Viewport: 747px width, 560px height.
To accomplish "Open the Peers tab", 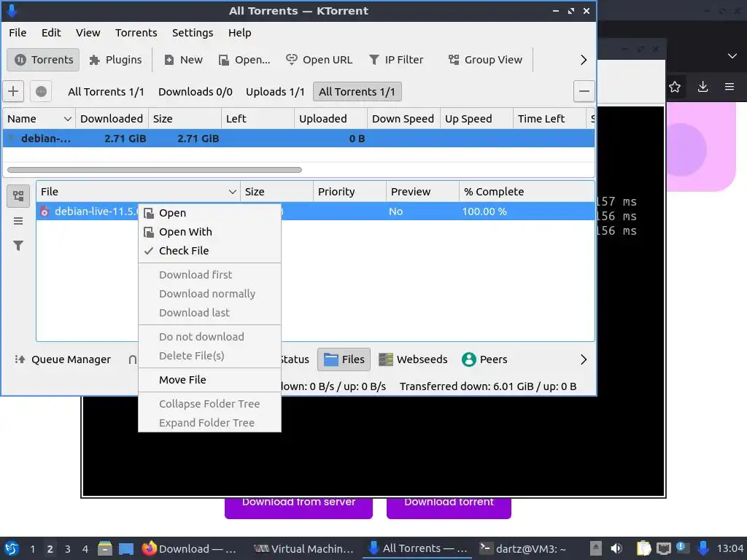I will pos(484,359).
